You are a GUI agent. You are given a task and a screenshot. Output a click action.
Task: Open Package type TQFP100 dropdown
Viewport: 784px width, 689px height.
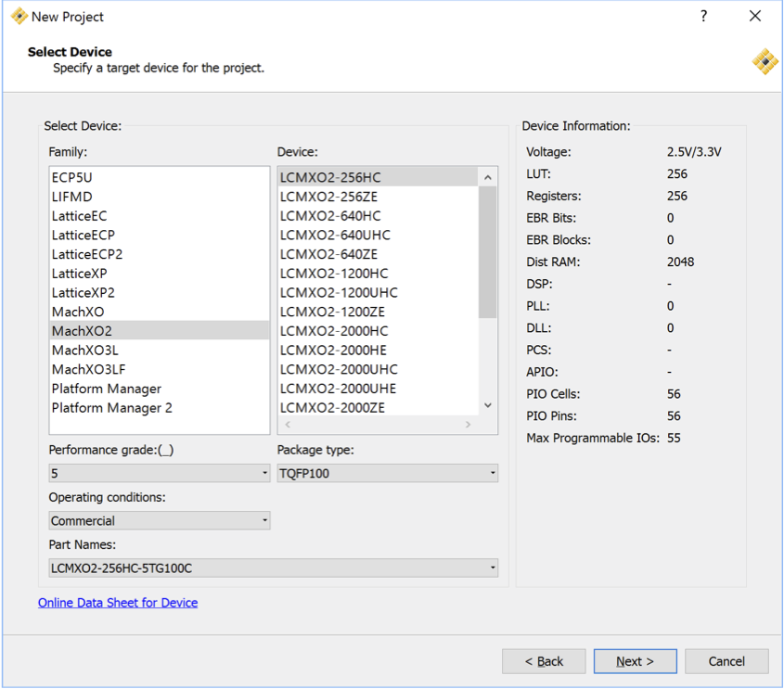388,473
